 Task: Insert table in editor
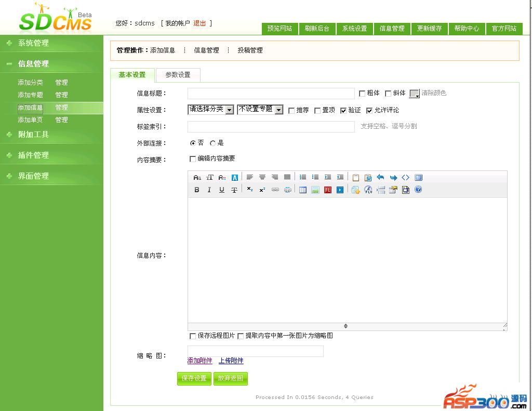(303, 190)
